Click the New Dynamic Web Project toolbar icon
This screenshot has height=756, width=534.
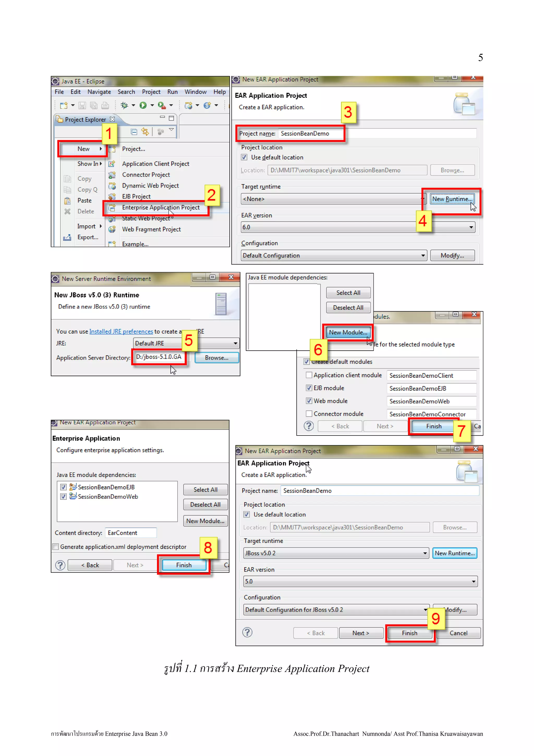(x=189, y=105)
